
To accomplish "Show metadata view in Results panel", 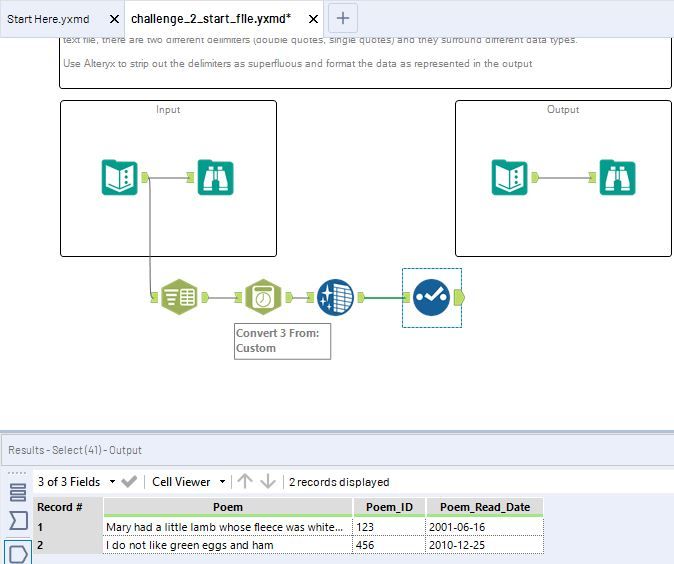I will pyautogui.click(x=18, y=493).
